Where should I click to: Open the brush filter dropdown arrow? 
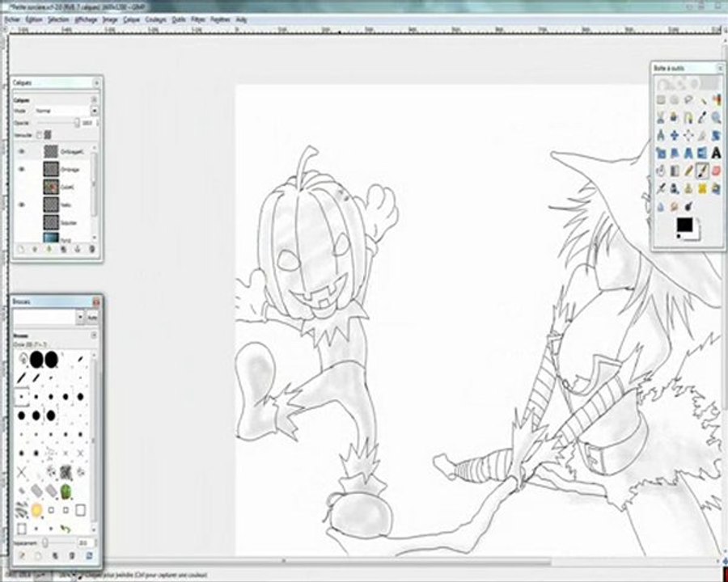pyautogui.click(x=80, y=318)
